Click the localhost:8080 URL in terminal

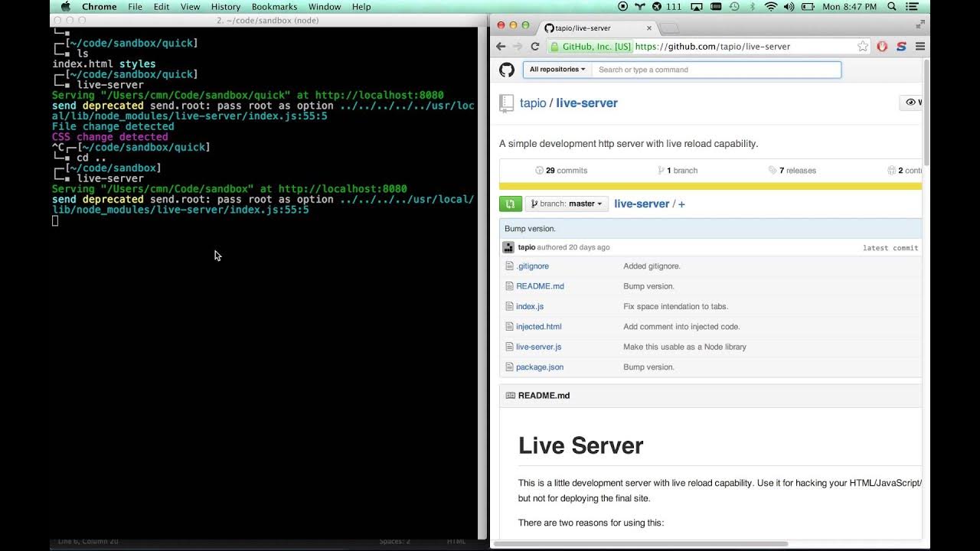point(342,188)
